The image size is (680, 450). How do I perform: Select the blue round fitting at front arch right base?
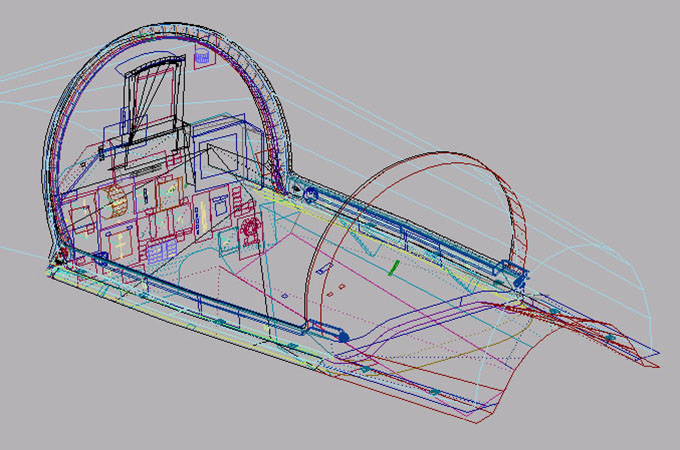click(x=310, y=192)
